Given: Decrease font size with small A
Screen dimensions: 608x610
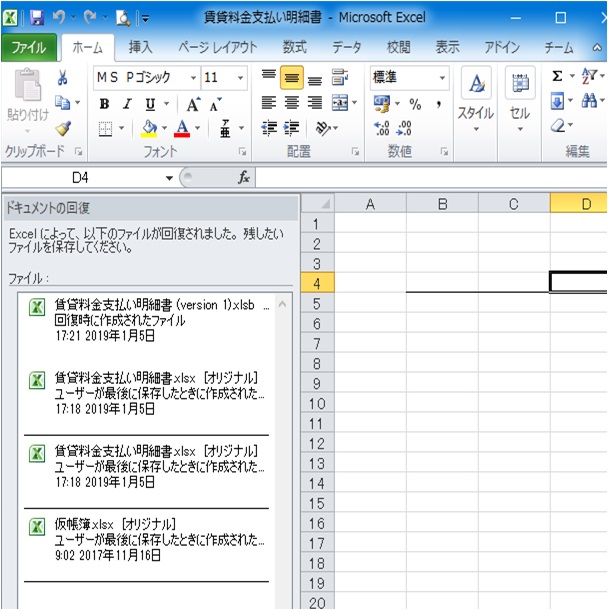Looking at the screenshot, I should (216, 104).
